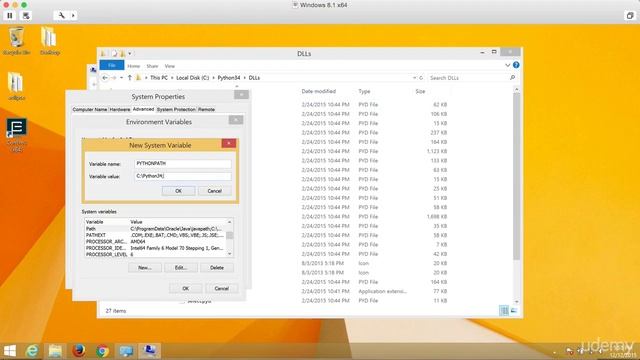Image resolution: width=640 pixels, height=360 pixels.
Task: Select the Path system variable row
Action: coord(155,229)
